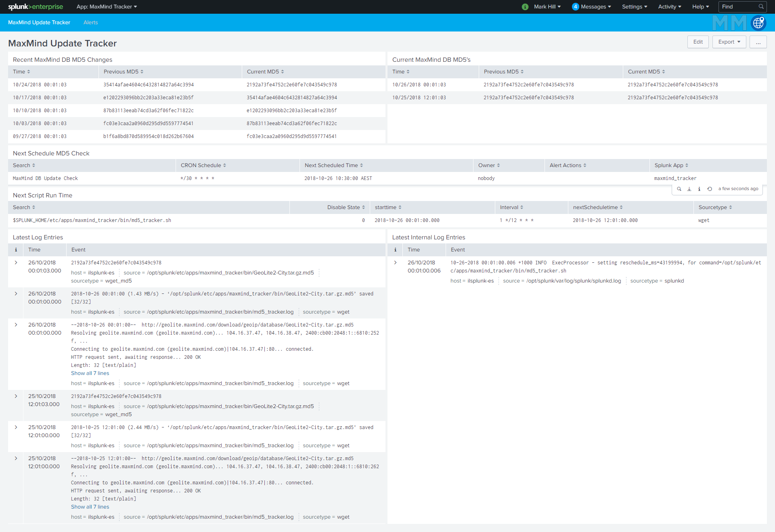Viewport: 775px width, 532px height.
Task: Click the export download arrow icon on panel
Action: tap(689, 189)
